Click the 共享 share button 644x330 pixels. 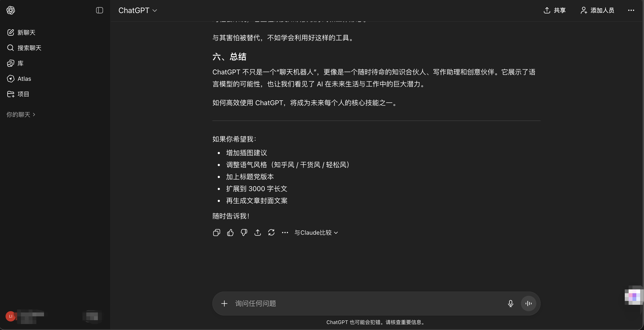pyautogui.click(x=554, y=10)
